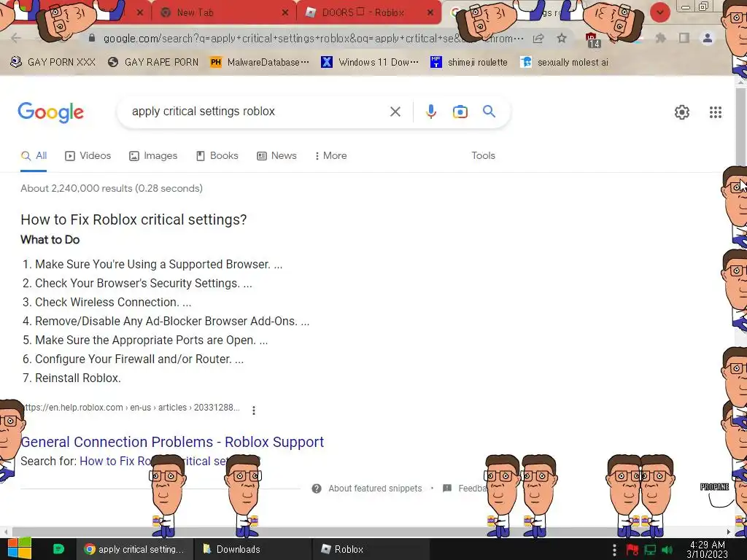Click the Feedback flag icon

tap(447, 488)
